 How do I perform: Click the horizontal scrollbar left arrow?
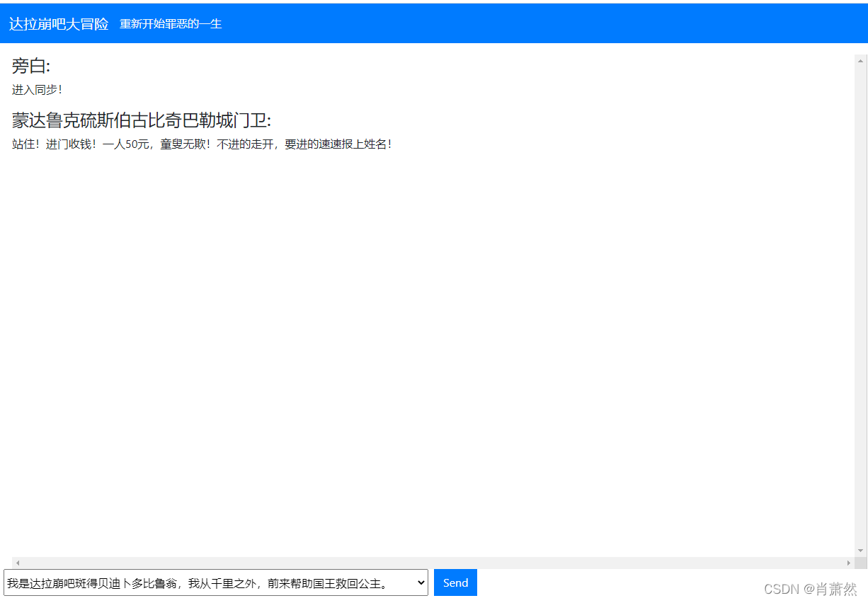tap(16, 562)
